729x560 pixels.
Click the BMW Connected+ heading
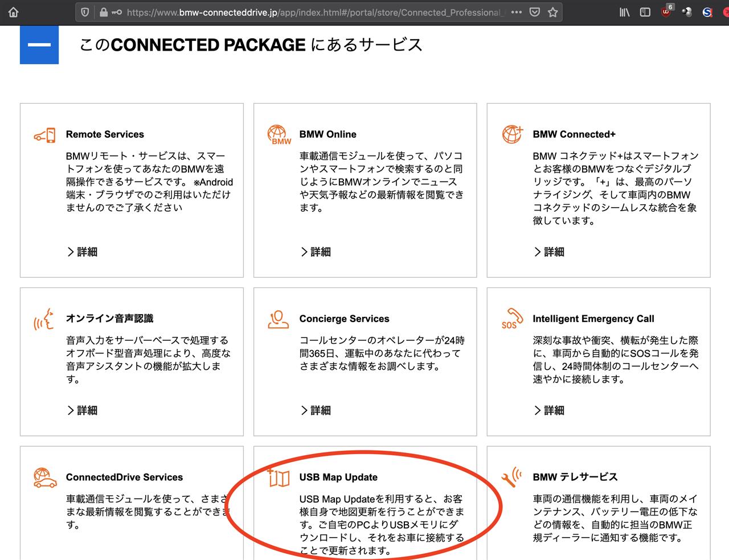pyautogui.click(x=574, y=134)
